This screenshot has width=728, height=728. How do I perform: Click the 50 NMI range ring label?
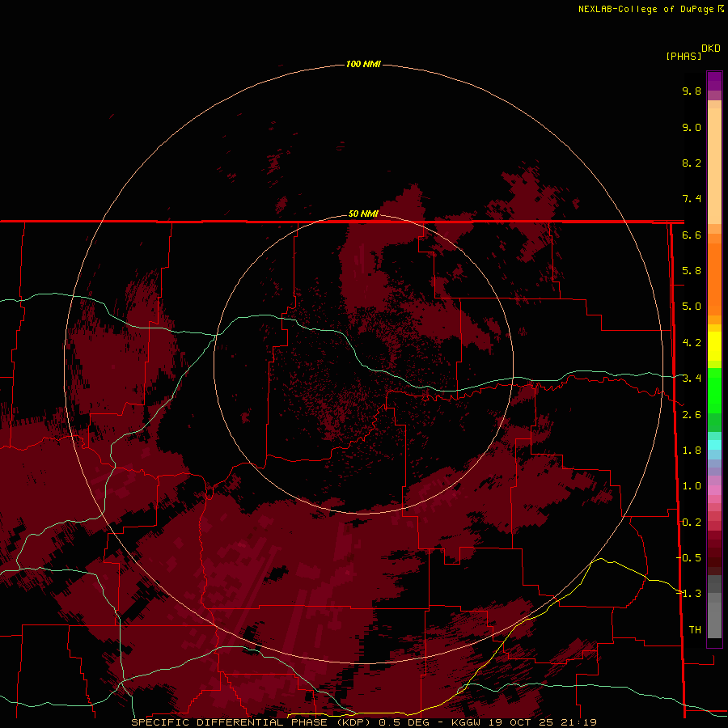(363, 214)
